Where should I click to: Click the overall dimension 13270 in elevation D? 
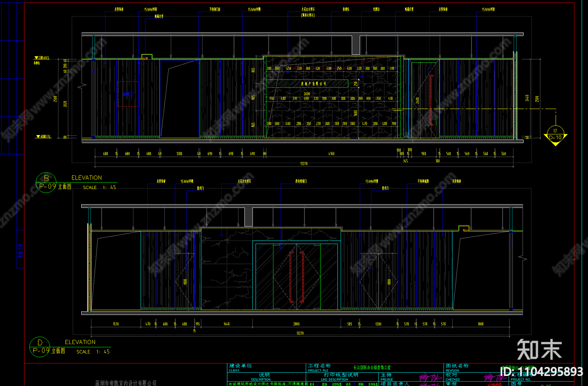tap(300, 333)
